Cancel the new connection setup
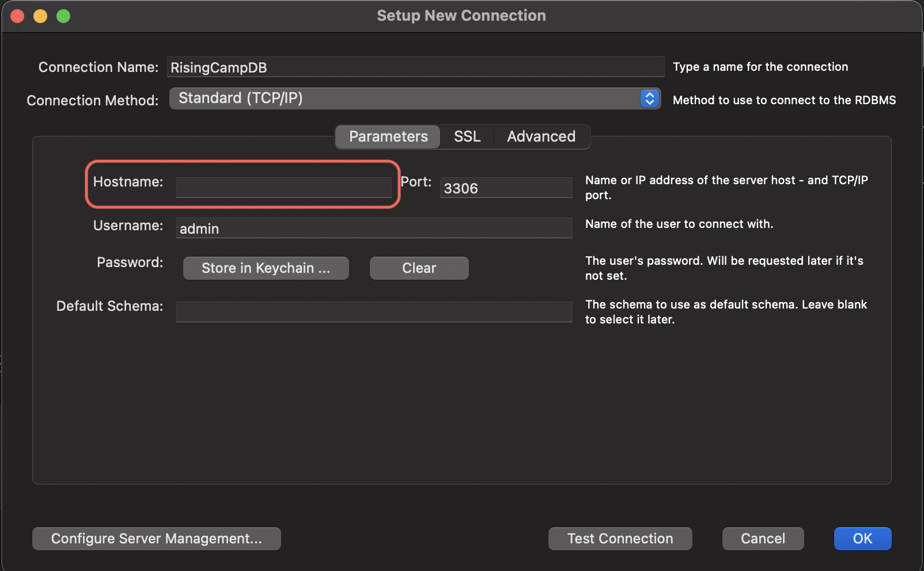 click(x=763, y=539)
